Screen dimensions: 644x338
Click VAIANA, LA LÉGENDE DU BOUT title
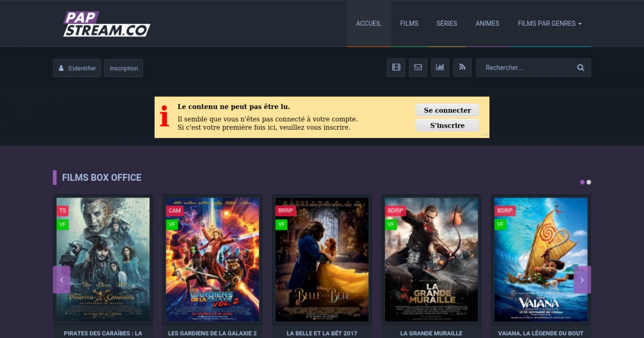(540, 333)
